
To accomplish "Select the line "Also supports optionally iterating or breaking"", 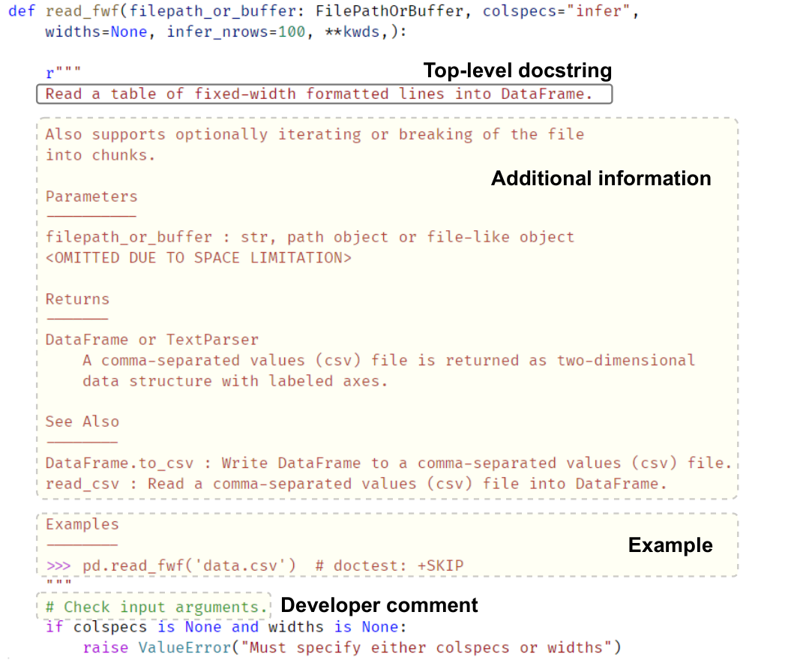I will (314, 135).
